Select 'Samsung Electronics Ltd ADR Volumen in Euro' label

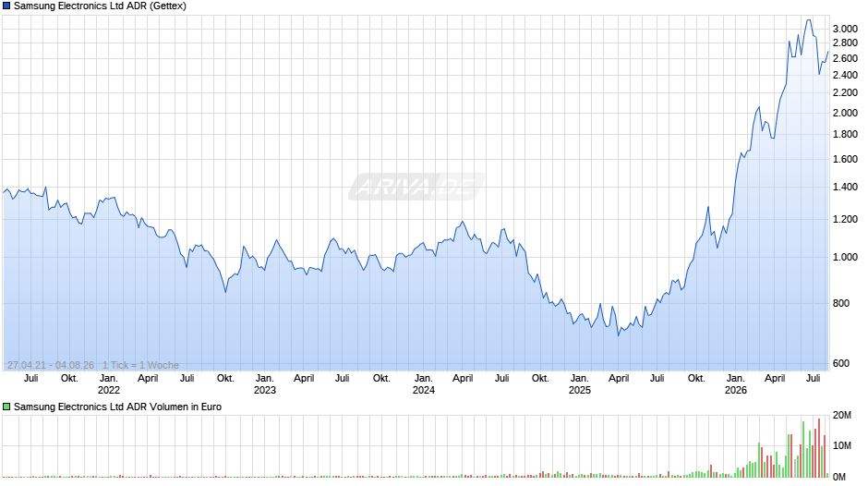(117, 407)
